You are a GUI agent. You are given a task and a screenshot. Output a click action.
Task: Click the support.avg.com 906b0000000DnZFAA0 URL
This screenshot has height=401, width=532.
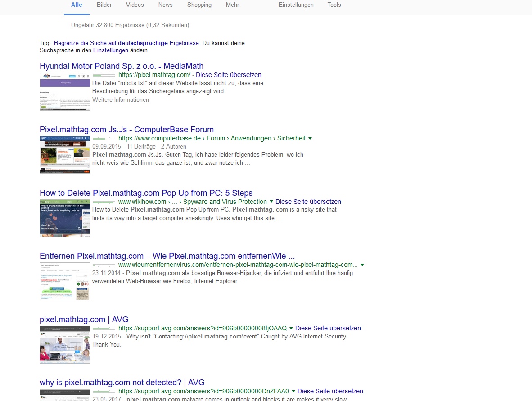coord(203,392)
